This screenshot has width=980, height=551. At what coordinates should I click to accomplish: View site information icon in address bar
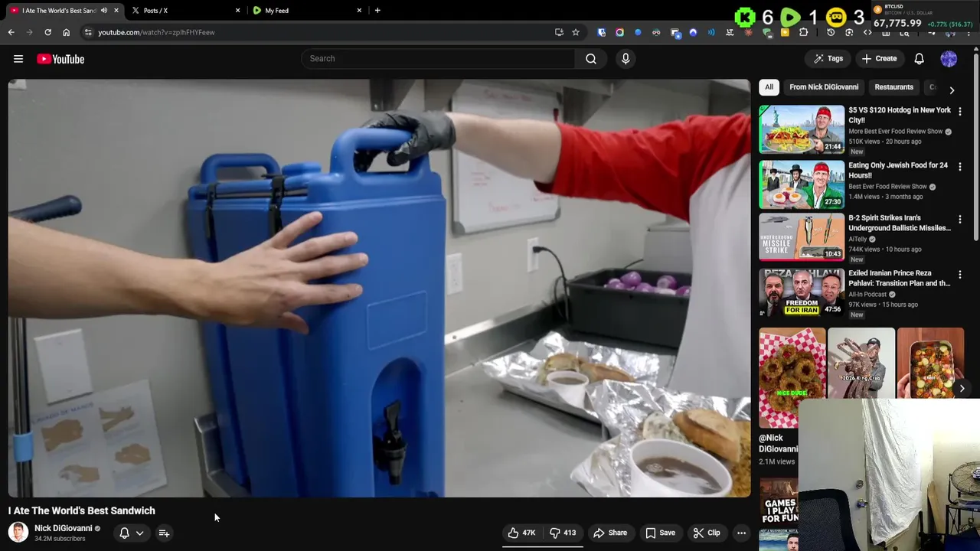click(88, 32)
